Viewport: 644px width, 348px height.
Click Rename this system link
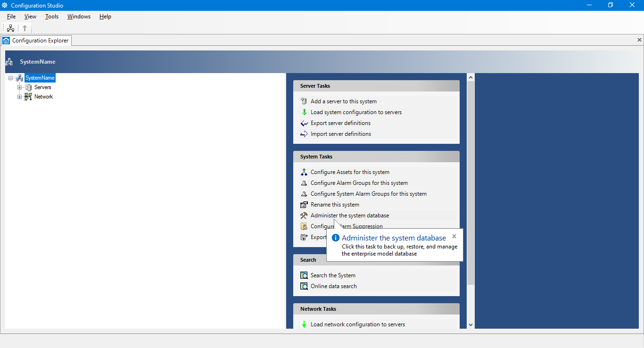(x=335, y=205)
